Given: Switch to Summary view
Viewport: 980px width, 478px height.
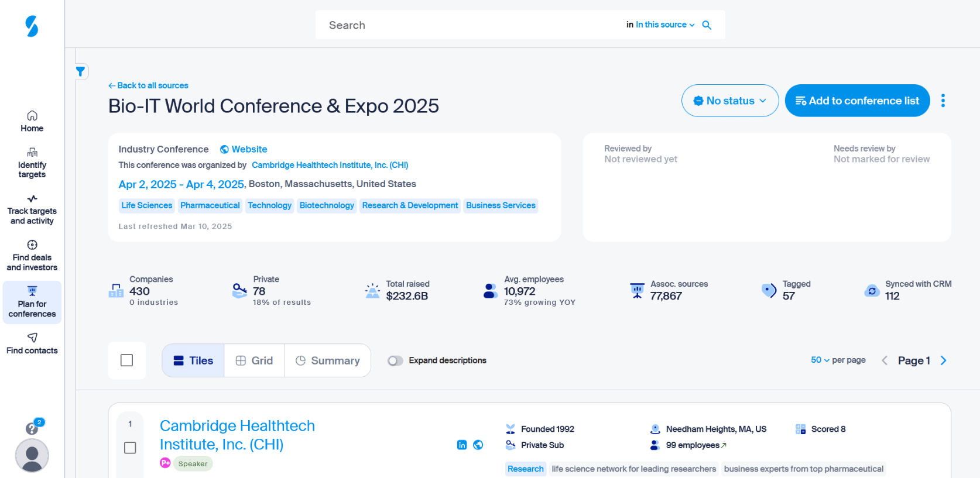Looking at the screenshot, I should coord(327,360).
